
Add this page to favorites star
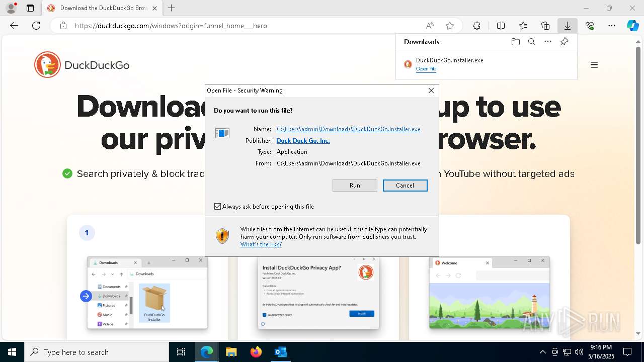[450, 26]
